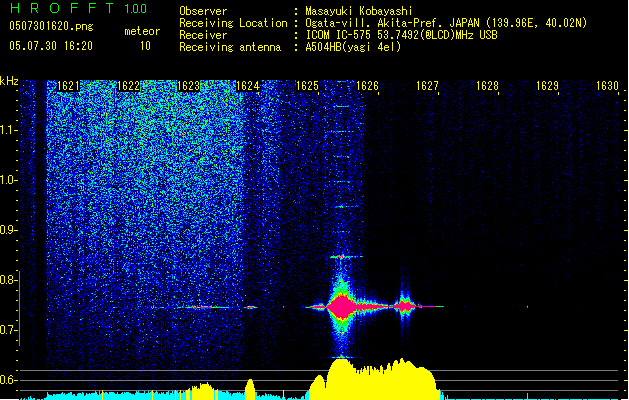Image resolution: width=629 pixels, height=400 pixels.
Task: Click the A504HB(yagi 4el) antenna text
Action: click(x=353, y=47)
